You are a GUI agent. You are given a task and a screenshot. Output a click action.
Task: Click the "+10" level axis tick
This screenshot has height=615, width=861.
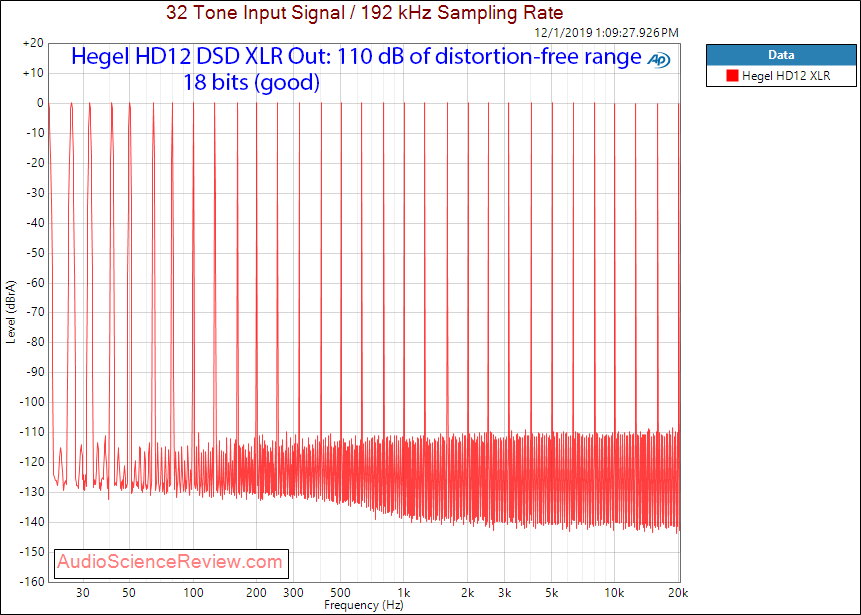[33, 74]
